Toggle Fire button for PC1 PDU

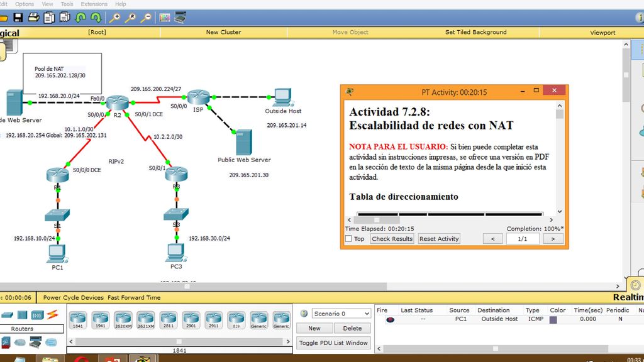click(390, 319)
